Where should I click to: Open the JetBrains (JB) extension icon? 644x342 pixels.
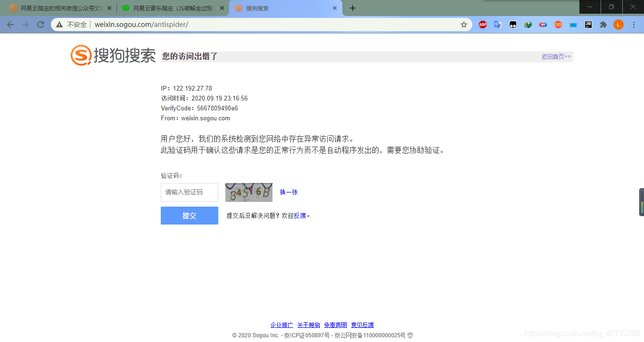(588, 25)
